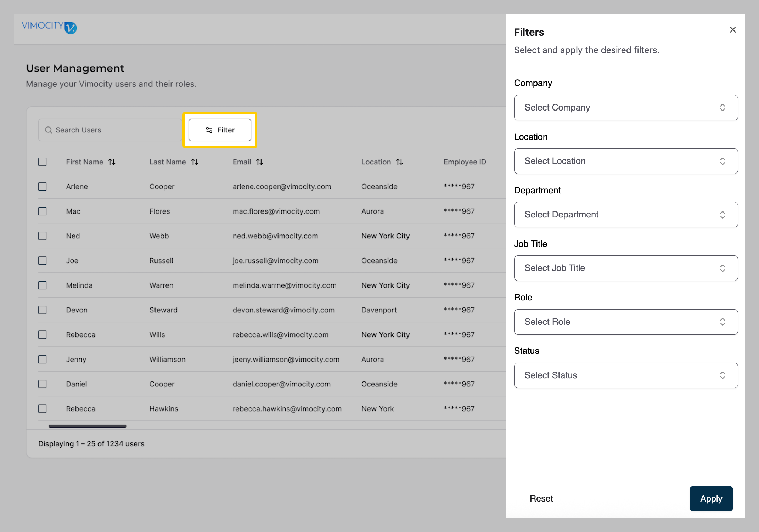
Task: Click the Davenport location cell
Action: (x=379, y=310)
